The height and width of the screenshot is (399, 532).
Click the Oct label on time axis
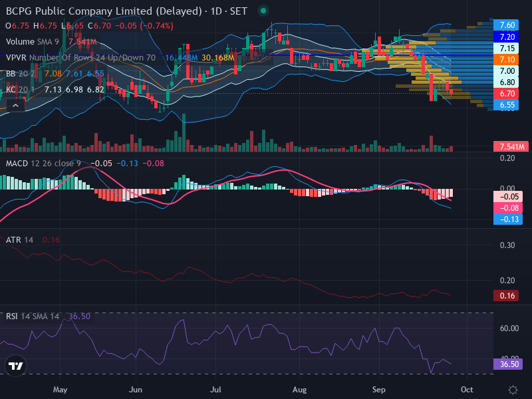[x=467, y=390]
